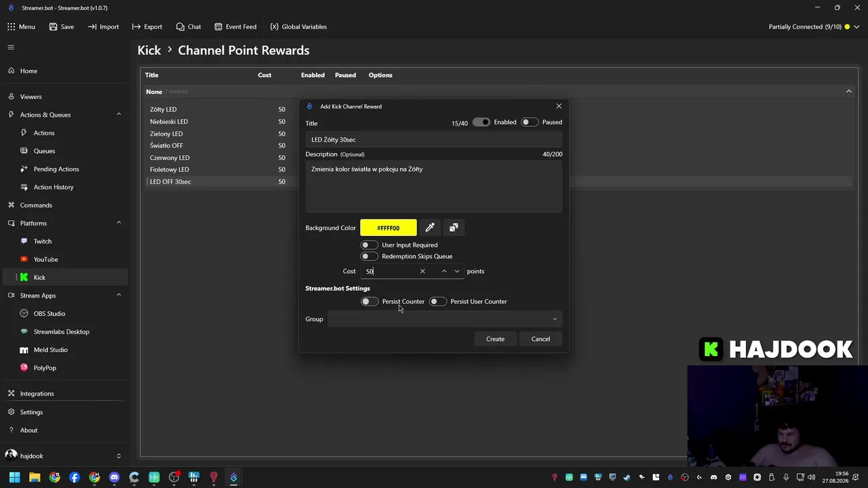Enable the Persist User Counter switch
The height and width of the screenshot is (488, 868).
coord(438,302)
